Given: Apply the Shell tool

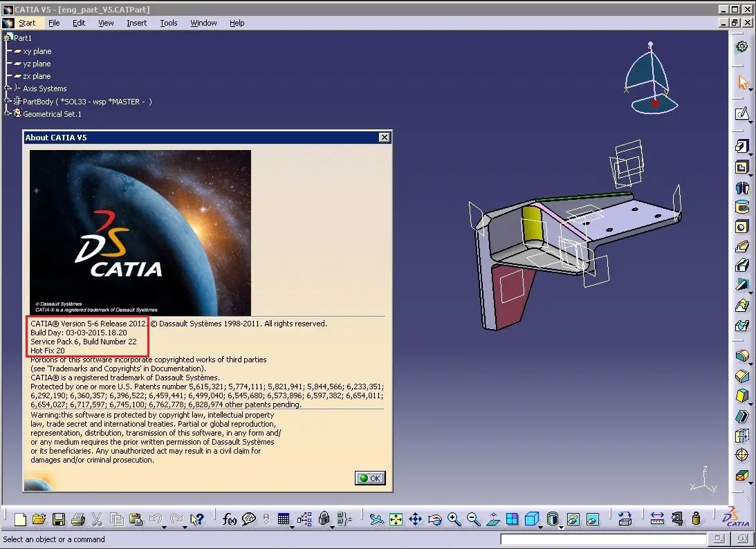Looking at the screenshot, I should [x=742, y=416].
